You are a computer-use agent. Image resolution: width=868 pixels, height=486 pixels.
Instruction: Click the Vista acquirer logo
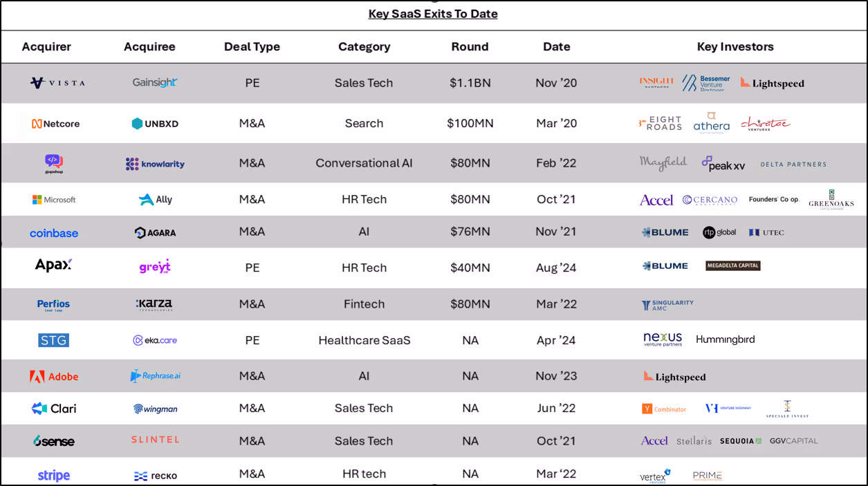tap(57, 83)
